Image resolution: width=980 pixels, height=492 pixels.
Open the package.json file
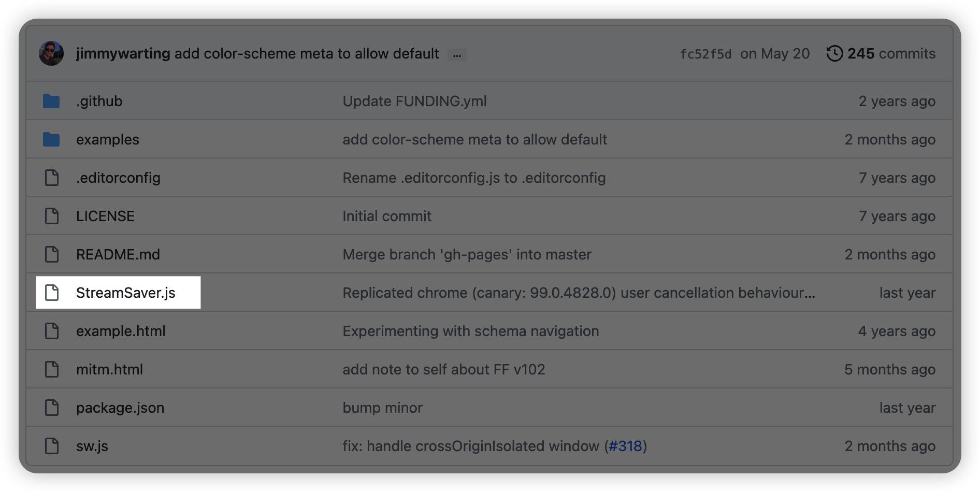[120, 408]
